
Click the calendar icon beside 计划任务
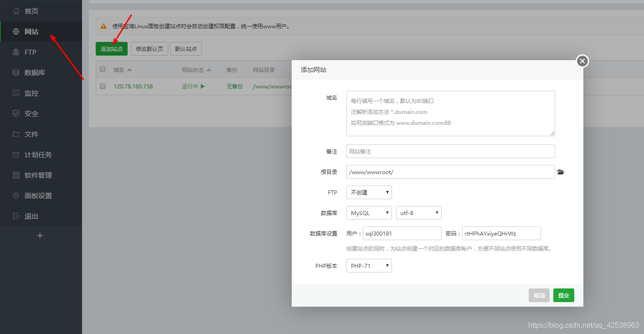click(x=16, y=154)
